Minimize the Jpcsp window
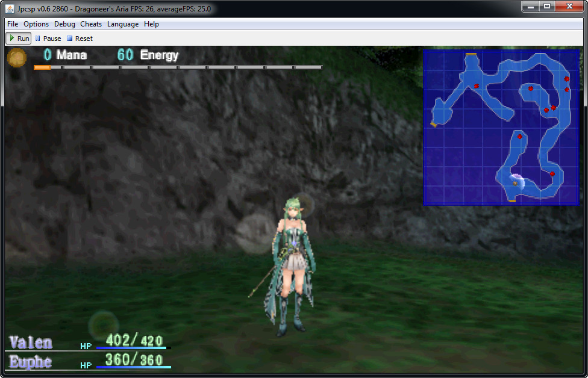The image size is (588, 378). coord(531,6)
